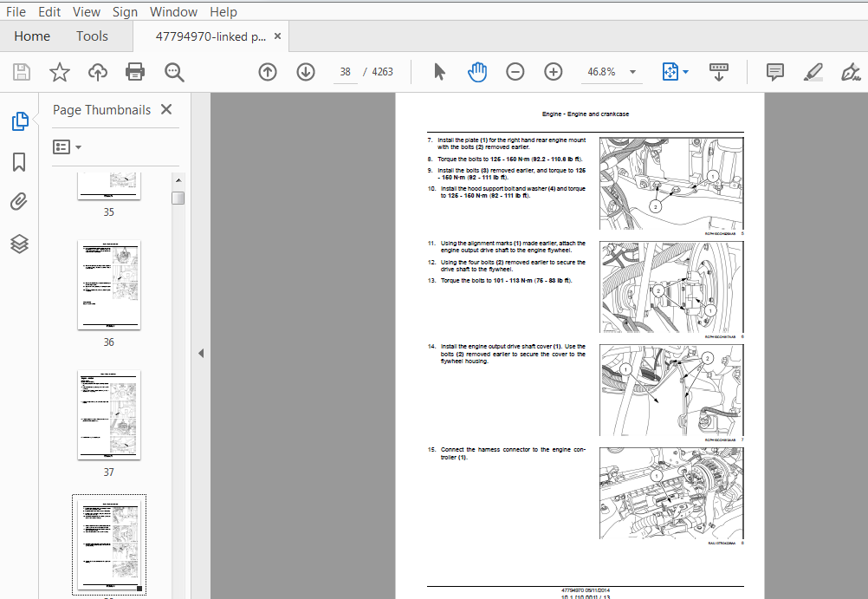Screen dimensions: 868x599
Task: Choose the Selection arrow tool
Action: [x=439, y=72]
